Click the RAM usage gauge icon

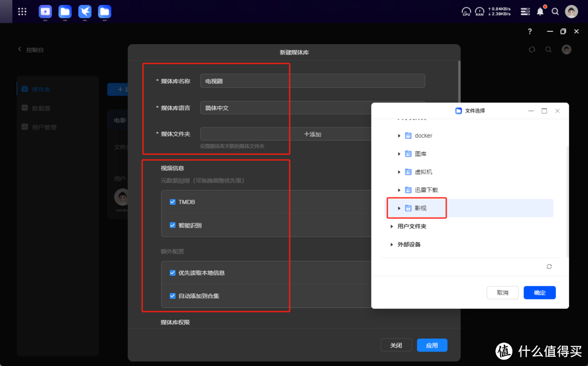click(479, 11)
